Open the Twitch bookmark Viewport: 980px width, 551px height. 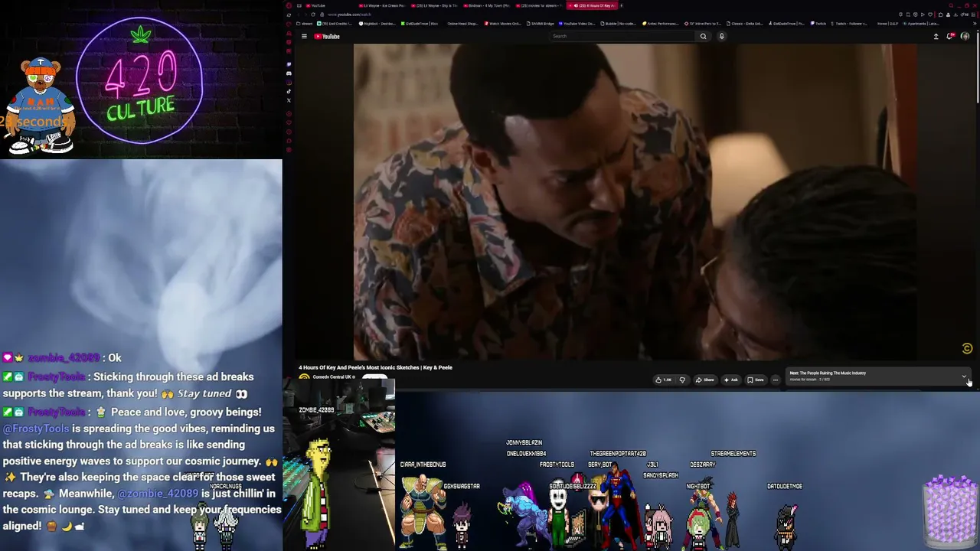(820, 24)
